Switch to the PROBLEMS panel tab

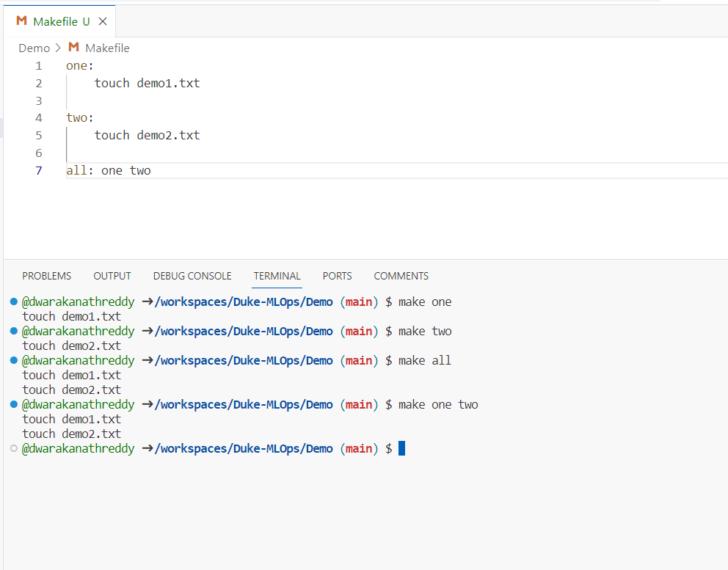pyautogui.click(x=47, y=276)
